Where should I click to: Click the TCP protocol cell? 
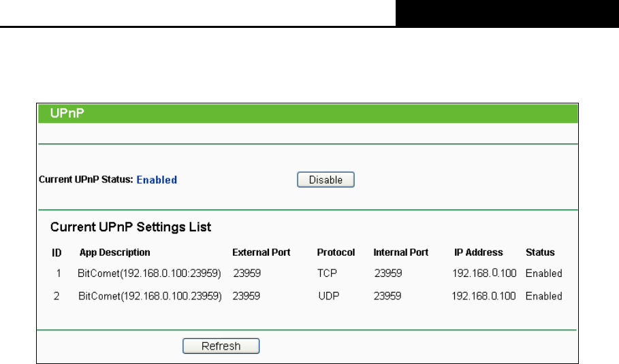click(328, 274)
